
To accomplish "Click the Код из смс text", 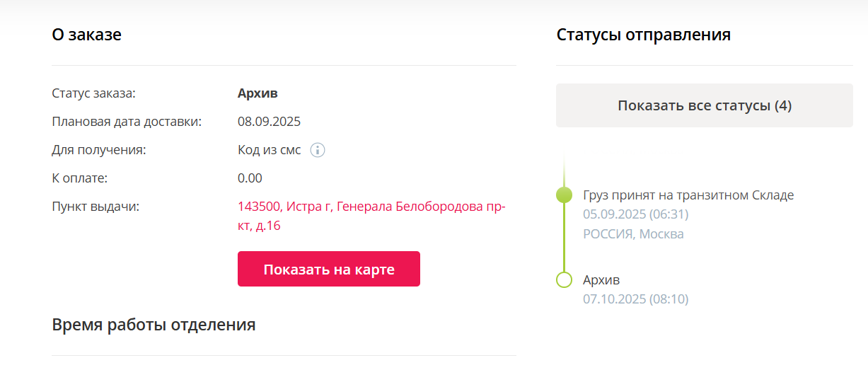I will pyautogui.click(x=269, y=150).
